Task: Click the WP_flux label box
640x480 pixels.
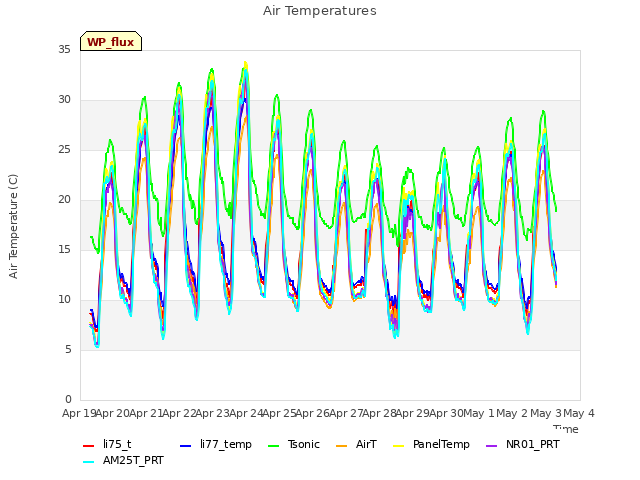Action: tap(111, 41)
